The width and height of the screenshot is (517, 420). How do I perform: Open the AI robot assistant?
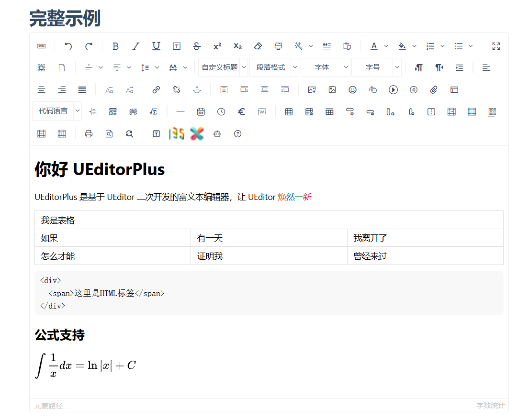coord(217,134)
